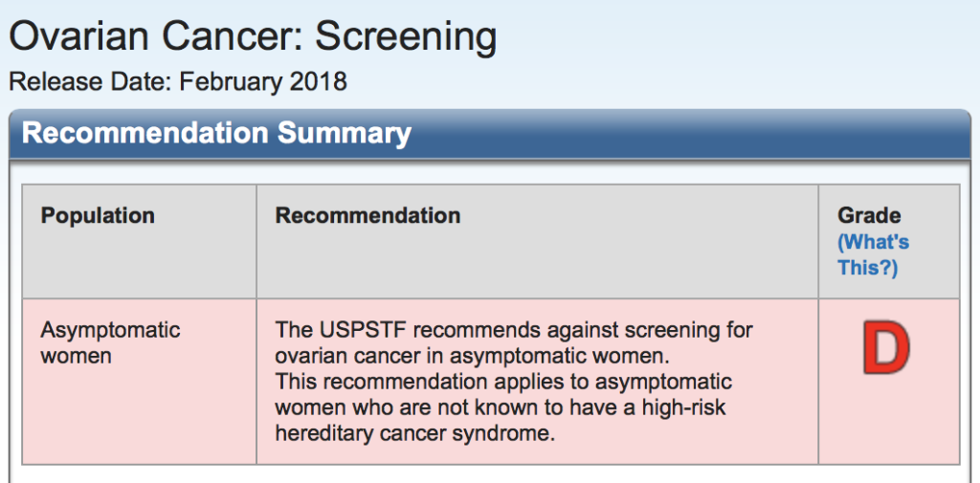Click the Recommendation column header

click(367, 215)
